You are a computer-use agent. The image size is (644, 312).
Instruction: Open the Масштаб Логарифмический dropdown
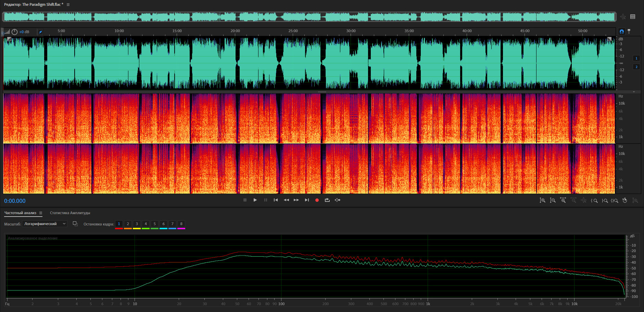(x=45, y=224)
